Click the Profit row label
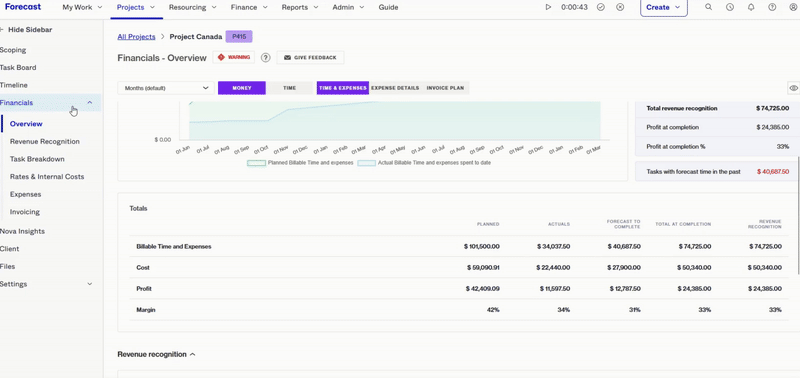Viewport: 800px width, 378px height. coord(143,289)
